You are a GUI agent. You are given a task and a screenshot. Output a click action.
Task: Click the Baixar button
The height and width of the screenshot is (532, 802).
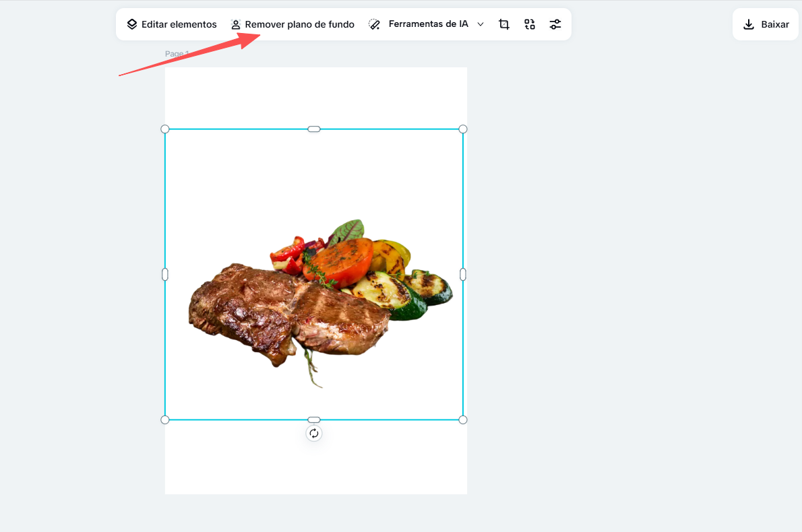click(x=766, y=24)
